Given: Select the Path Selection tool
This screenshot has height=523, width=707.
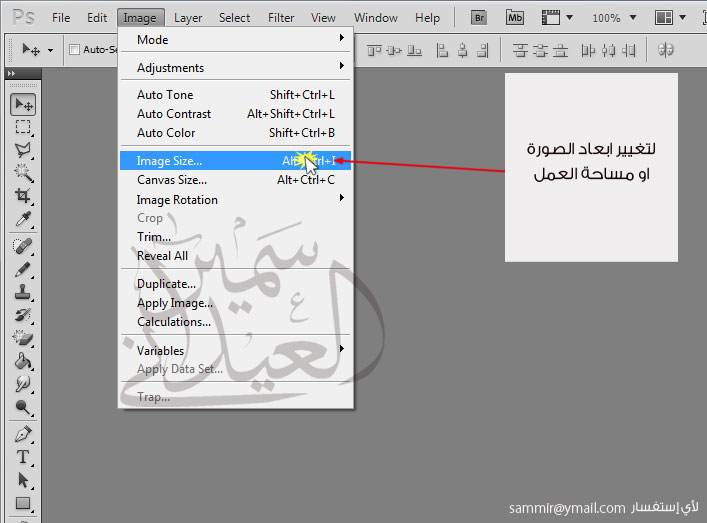Looking at the screenshot, I should [23, 480].
